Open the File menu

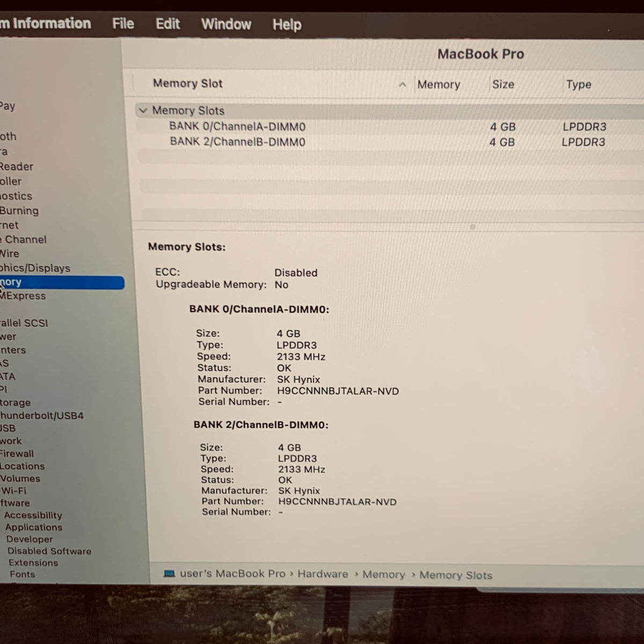(123, 24)
